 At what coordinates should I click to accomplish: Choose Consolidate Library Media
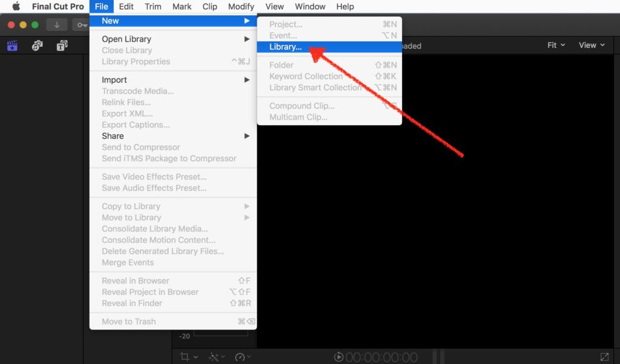click(x=173, y=229)
